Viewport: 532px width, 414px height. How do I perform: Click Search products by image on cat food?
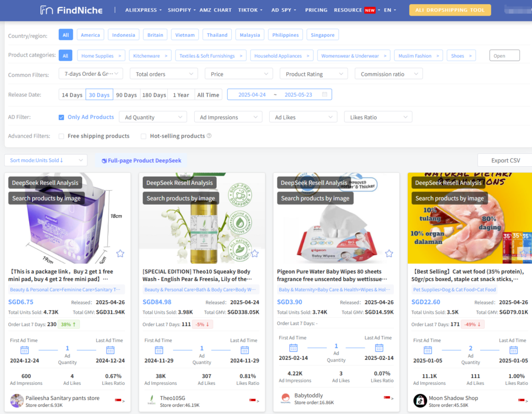[449, 198]
